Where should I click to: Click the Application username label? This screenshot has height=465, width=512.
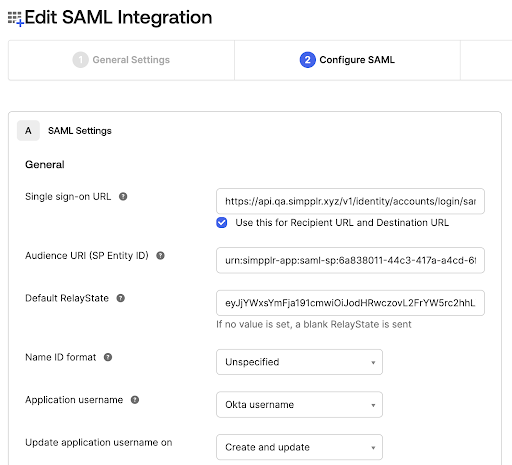74,400
